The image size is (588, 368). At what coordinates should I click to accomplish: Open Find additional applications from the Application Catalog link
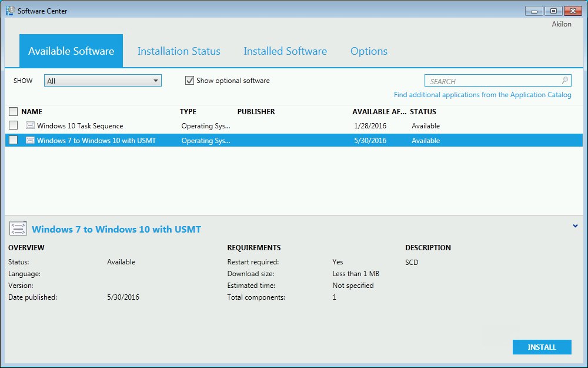(482, 95)
